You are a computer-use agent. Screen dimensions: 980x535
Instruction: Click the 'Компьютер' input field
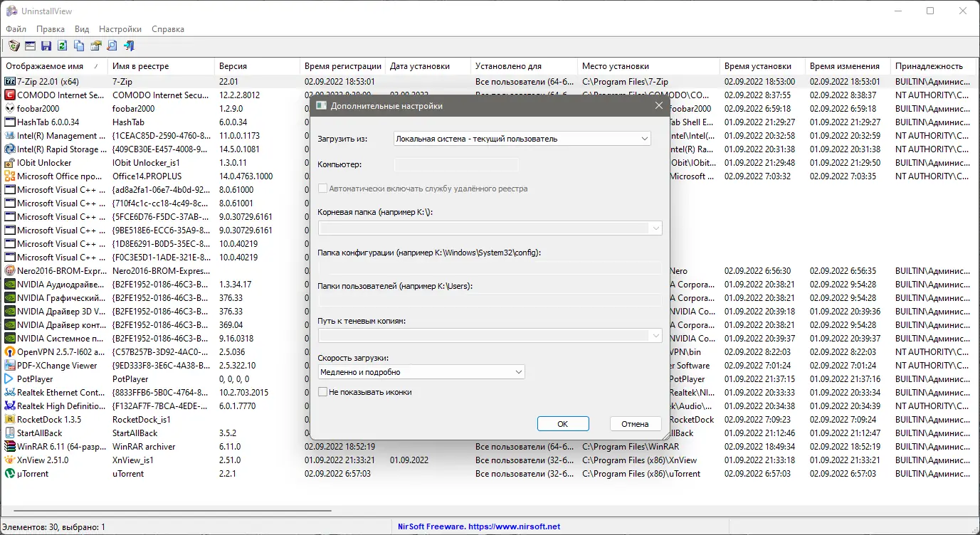pos(456,165)
